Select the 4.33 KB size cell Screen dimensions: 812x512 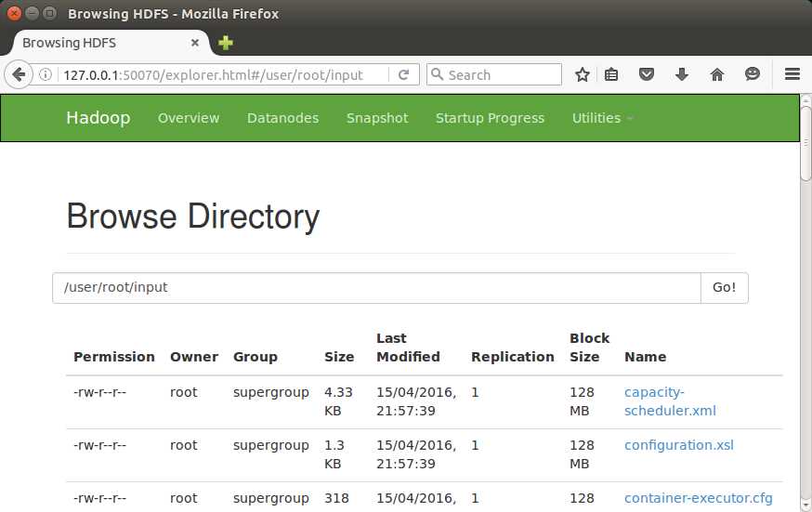(338, 401)
